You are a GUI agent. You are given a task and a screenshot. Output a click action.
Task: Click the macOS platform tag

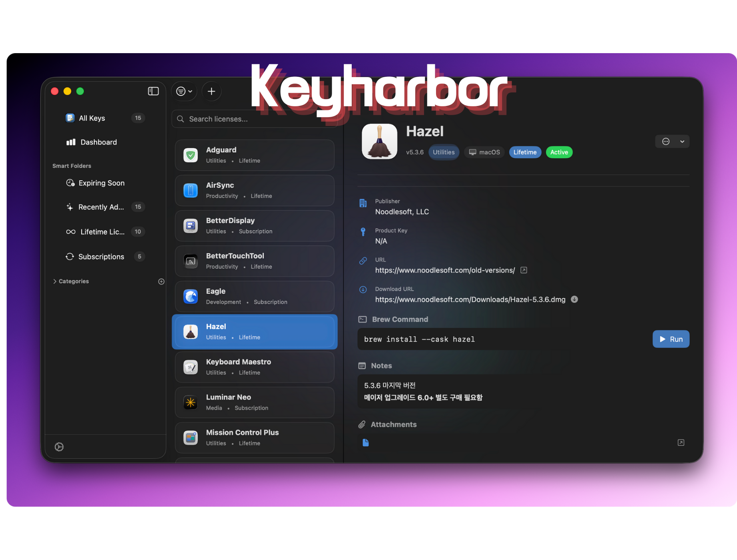click(484, 152)
